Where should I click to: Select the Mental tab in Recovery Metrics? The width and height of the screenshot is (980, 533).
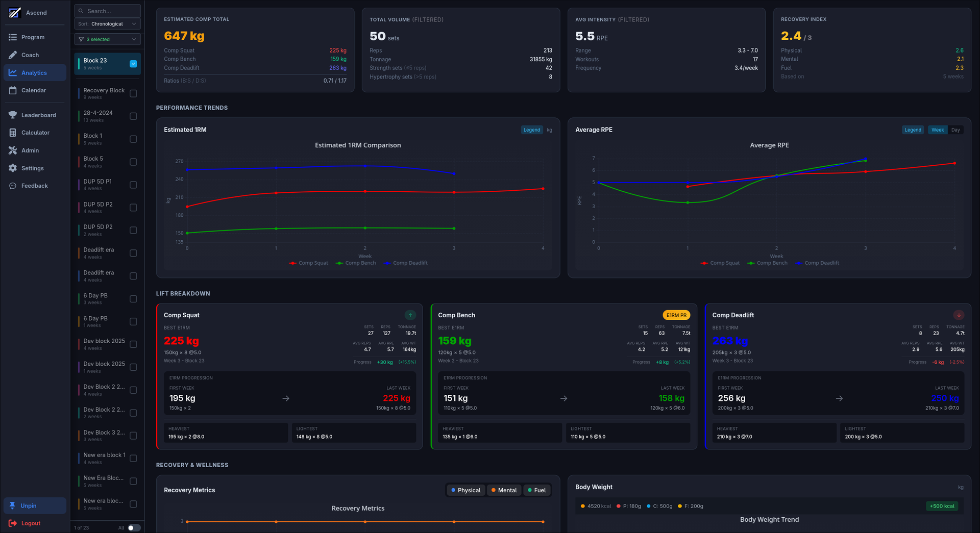pyautogui.click(x=504, y=490)
